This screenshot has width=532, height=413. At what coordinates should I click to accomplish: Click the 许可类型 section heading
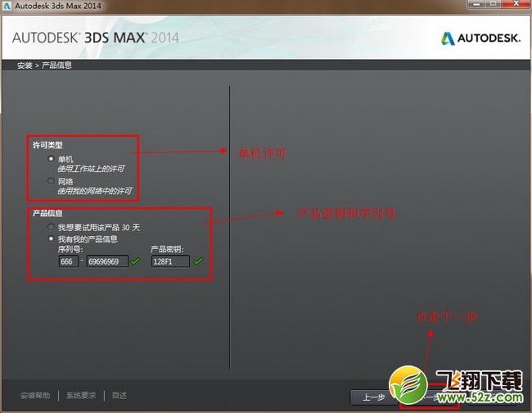pos(47,145)
